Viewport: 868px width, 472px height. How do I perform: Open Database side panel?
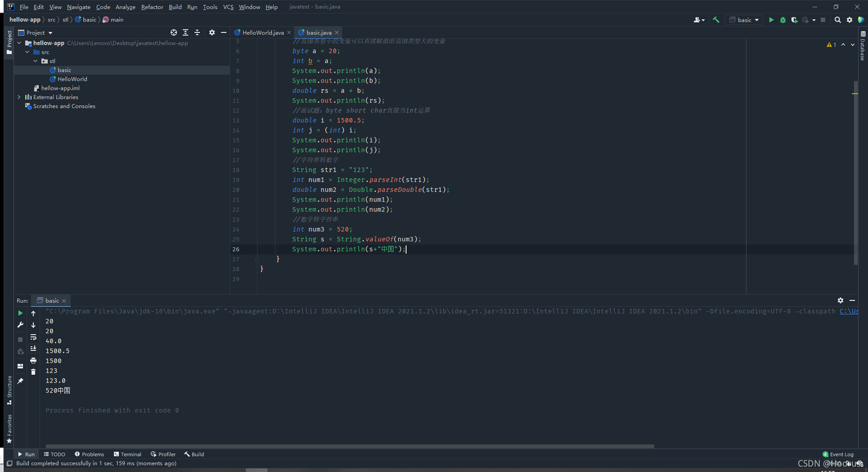(x=863, y=45)
